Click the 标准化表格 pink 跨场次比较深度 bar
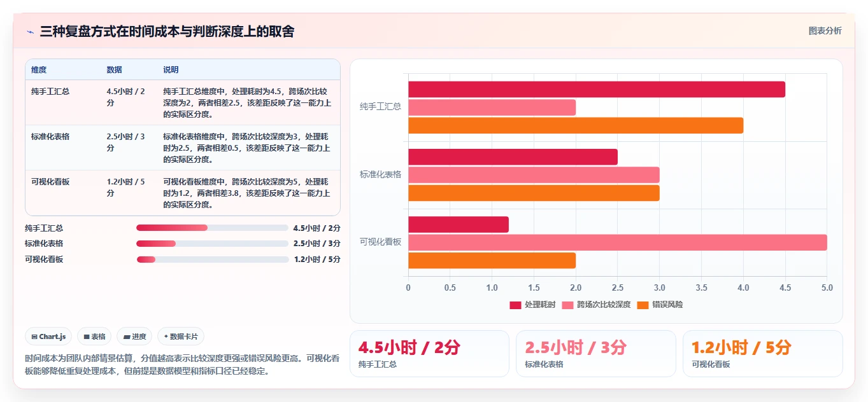868x402 pixels. click(x=534, y=175)
